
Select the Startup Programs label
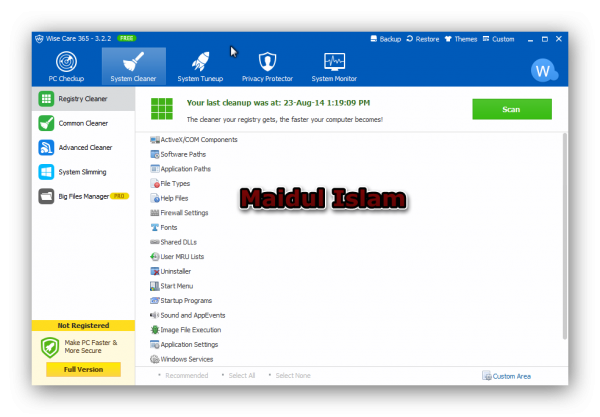tap(186, 301)
